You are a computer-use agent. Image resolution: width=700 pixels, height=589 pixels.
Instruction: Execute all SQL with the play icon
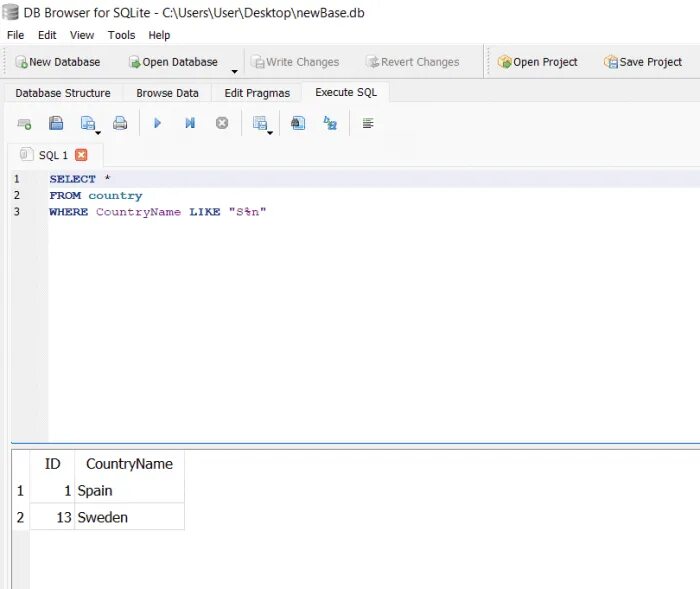[x=157, y=123]
